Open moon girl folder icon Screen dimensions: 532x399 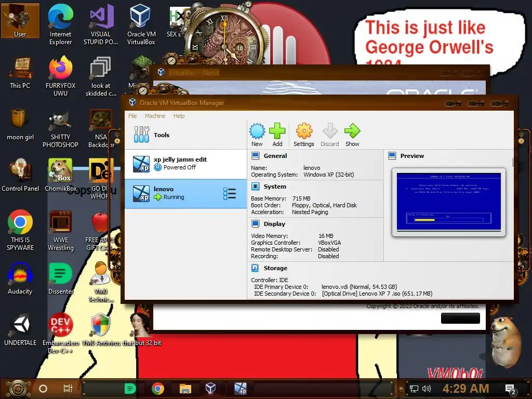coord(20,125)
